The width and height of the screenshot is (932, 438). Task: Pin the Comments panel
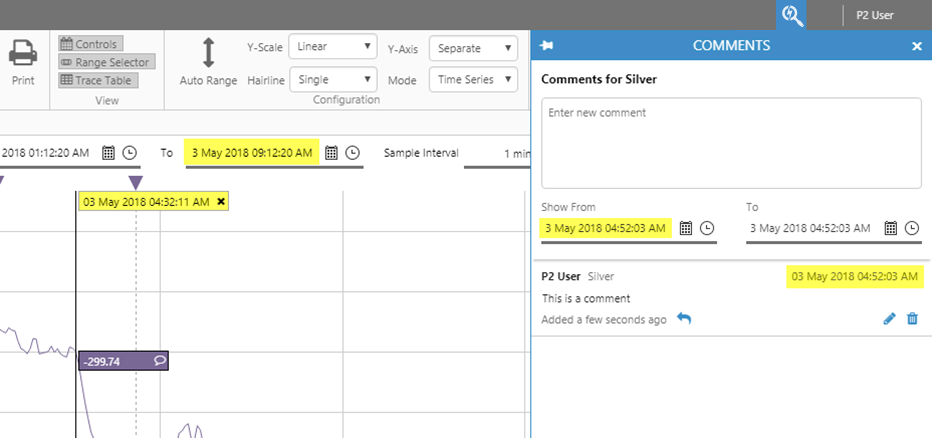click(x=547, y=45)
